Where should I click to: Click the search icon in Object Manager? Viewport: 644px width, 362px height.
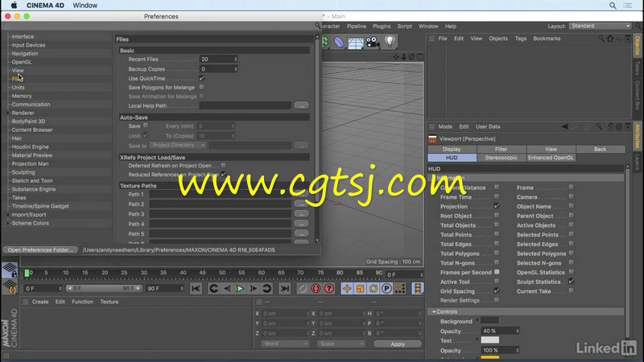click(601, 39)
